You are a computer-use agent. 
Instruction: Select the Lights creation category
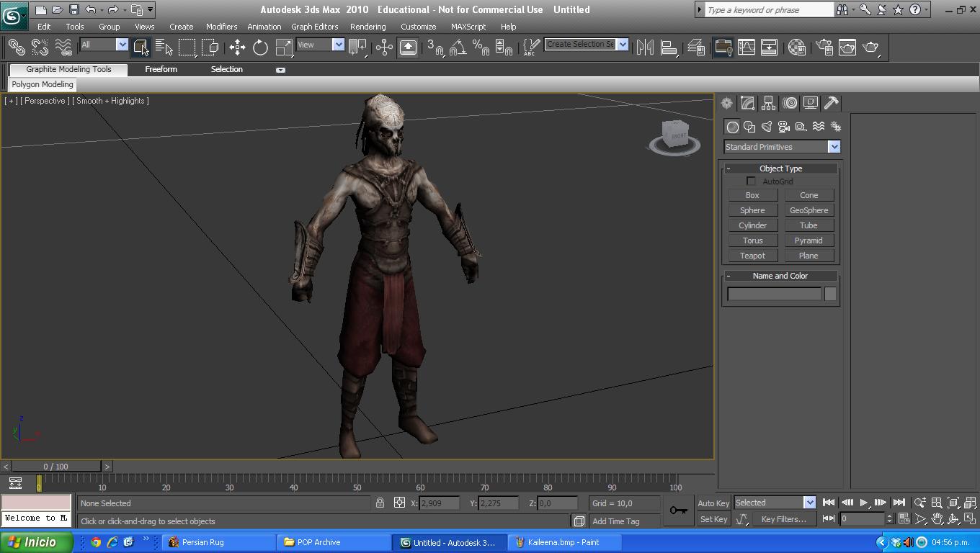pos(767,127)
